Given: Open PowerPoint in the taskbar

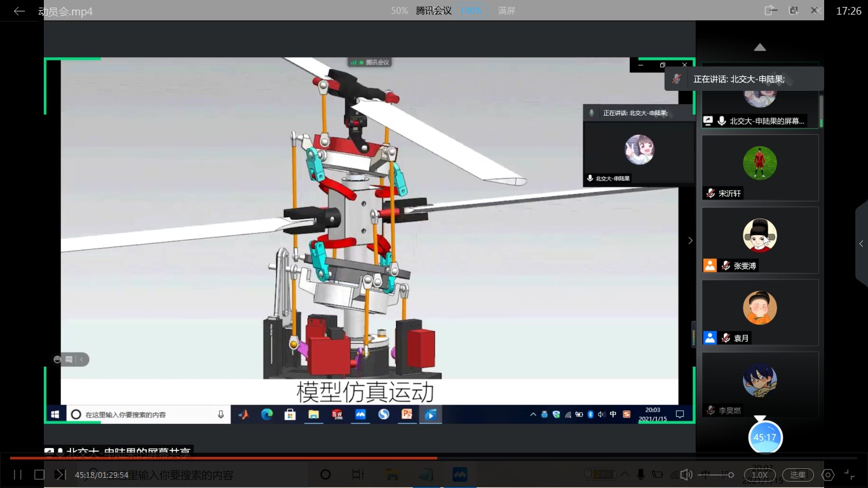Looking at the screenshot, I should coord(407,414).
